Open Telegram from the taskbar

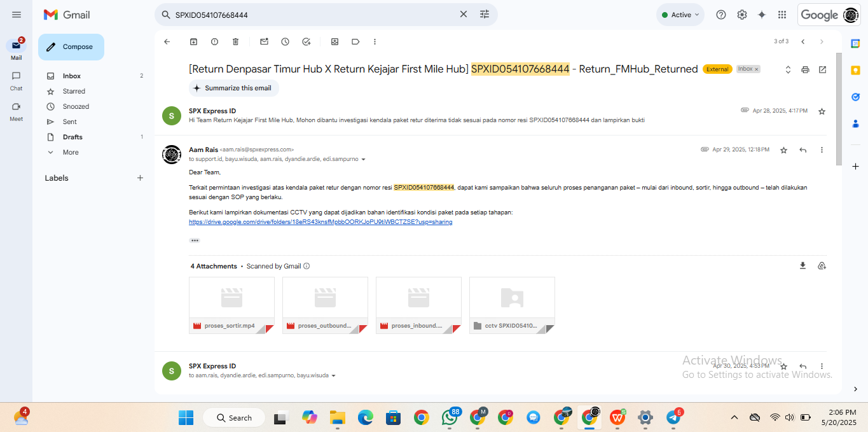pos(673,417)
